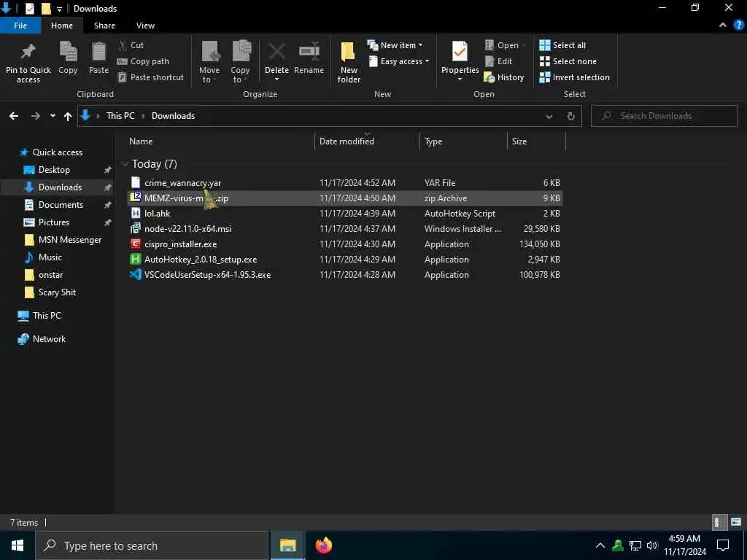Click Pin to Quick access icon

[x=28, y=52]
